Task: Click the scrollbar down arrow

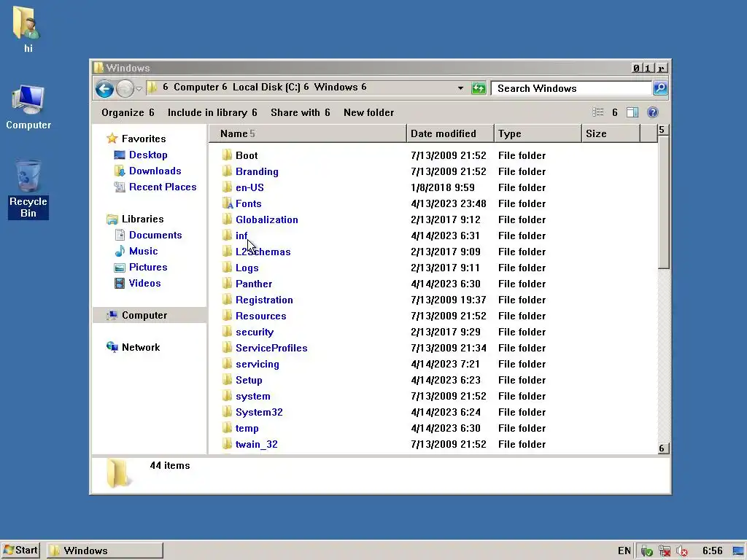Action: click(x=662, y=448)
